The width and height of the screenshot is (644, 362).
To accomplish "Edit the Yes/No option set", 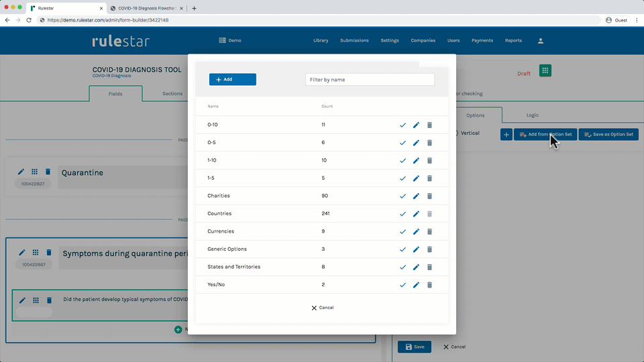I will [x=416, y=285].
